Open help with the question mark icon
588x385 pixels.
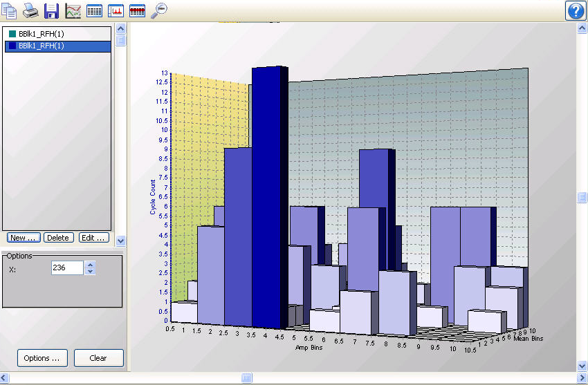(576, 10)
